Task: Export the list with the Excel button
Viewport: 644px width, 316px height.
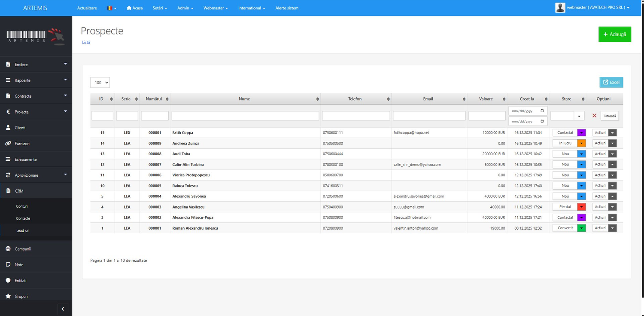Action: pos(611,83)
